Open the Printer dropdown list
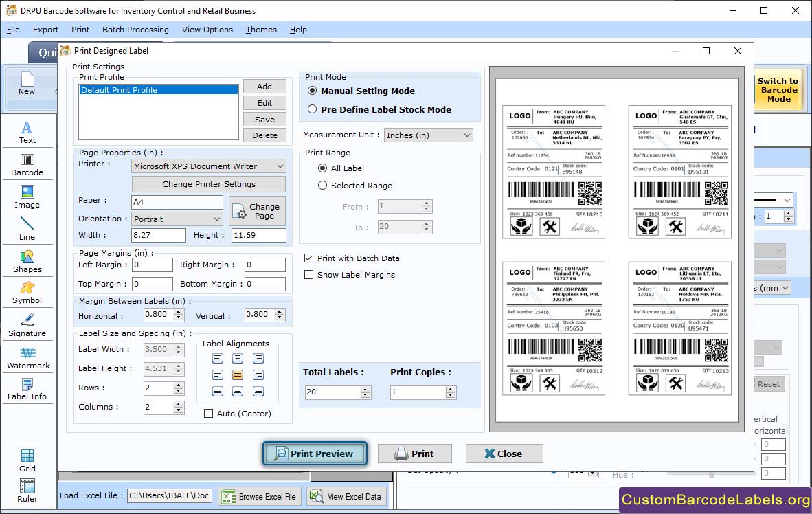 point(209,166)
